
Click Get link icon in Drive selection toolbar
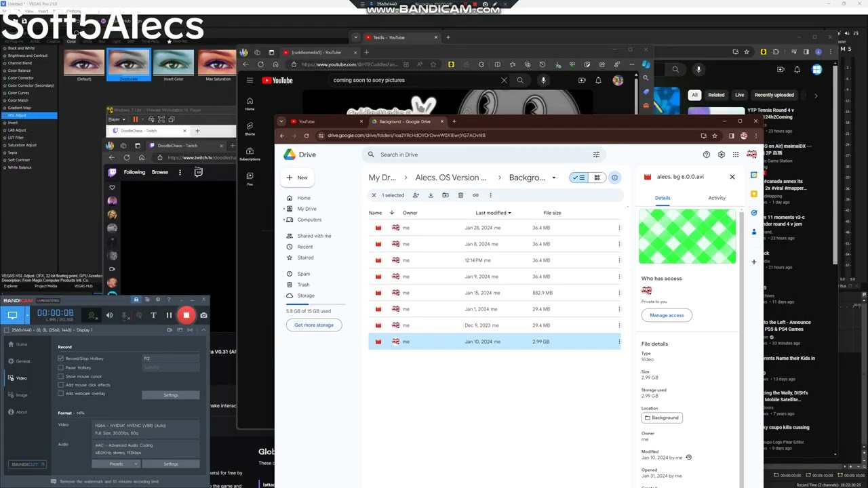(475, 195)
